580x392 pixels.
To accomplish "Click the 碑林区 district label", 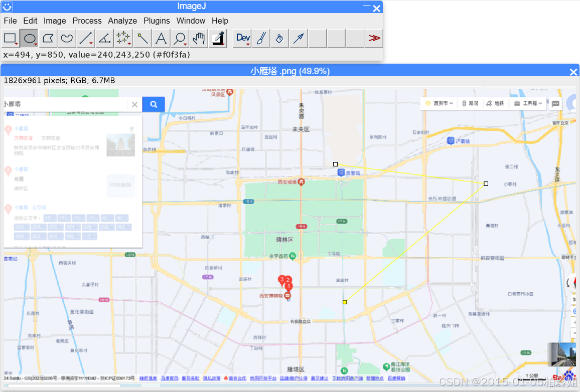I will (284, 240).
